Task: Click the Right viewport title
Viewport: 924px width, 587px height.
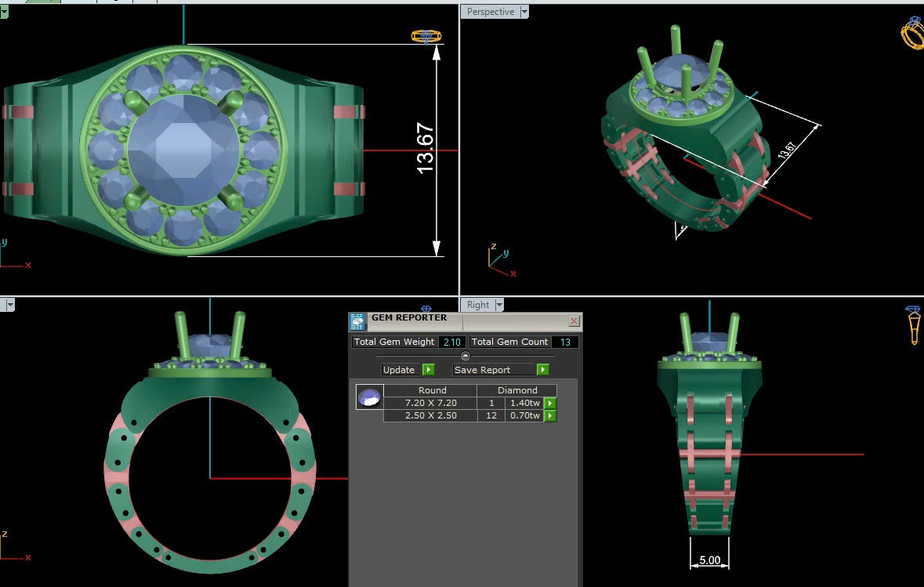Action: (478, 305)
